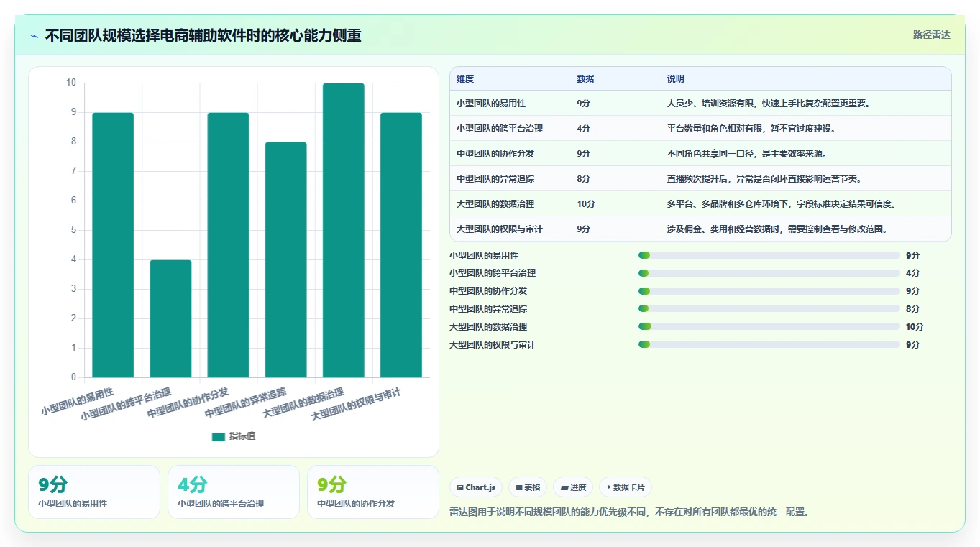Image resolution: width=980 pixels, height=547 pixels.
Task: Click the 10分 value beside the 数据治理 progress bar
Action: tap(915, 326)
